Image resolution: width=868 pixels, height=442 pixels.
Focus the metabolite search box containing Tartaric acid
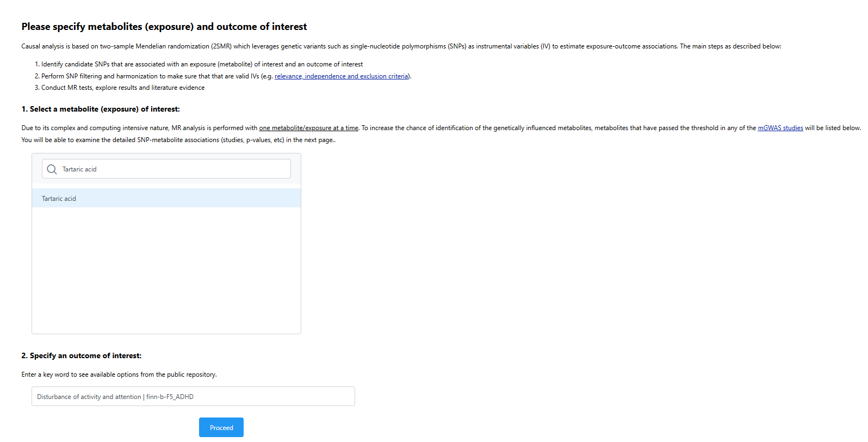pos(174,169)
